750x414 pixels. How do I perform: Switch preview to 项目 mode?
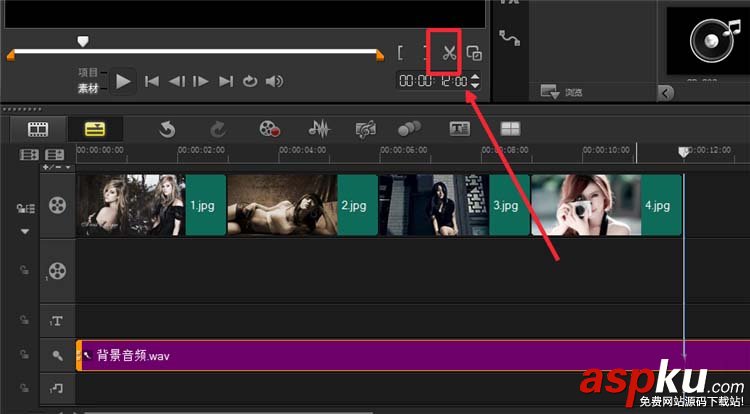point(88,72)
